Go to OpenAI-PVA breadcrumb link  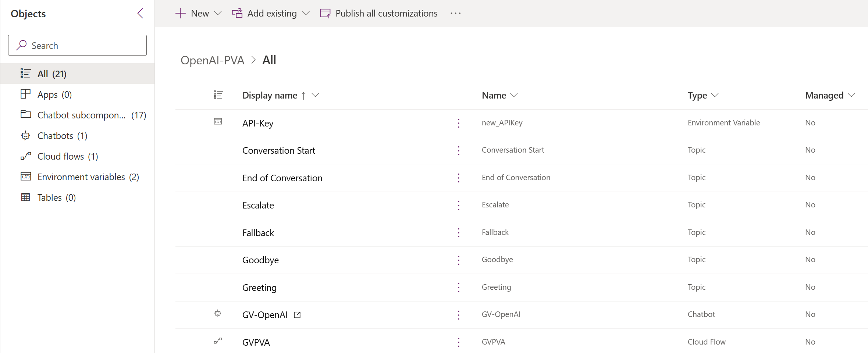[x=212, y=60]
